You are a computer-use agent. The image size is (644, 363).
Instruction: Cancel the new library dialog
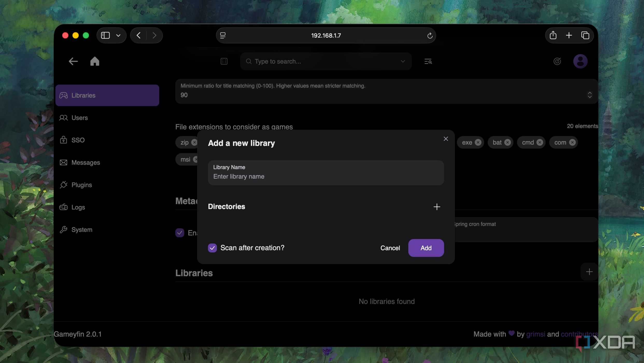(x=390, y=248)
